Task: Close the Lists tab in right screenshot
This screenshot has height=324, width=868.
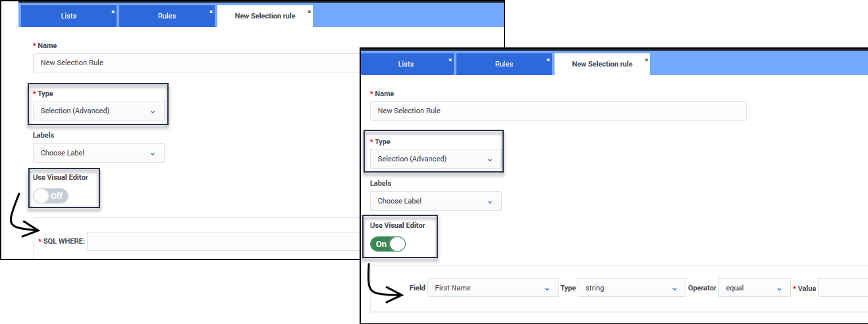Action: pyautogui.click(x=450, y=59)
